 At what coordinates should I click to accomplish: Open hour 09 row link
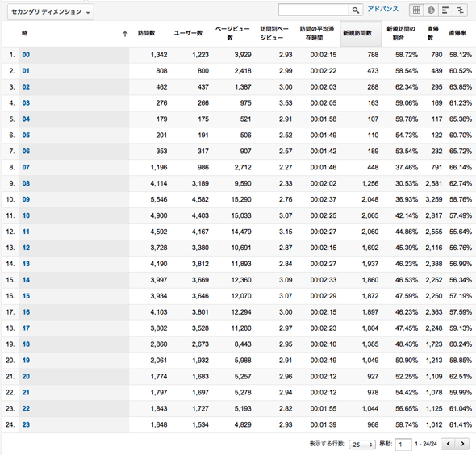[26, 199]
